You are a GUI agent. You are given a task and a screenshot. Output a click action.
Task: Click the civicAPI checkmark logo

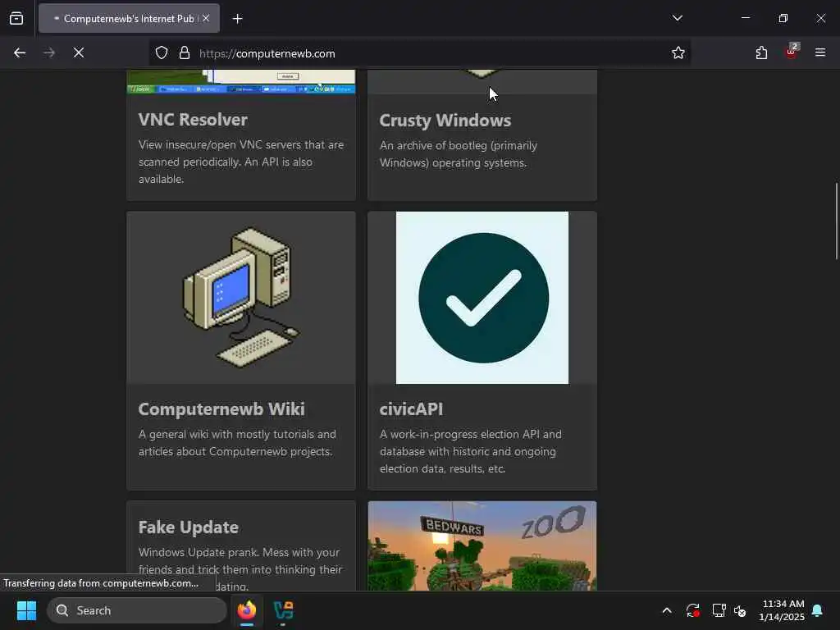pyautogui.click(x=482, y=298)
